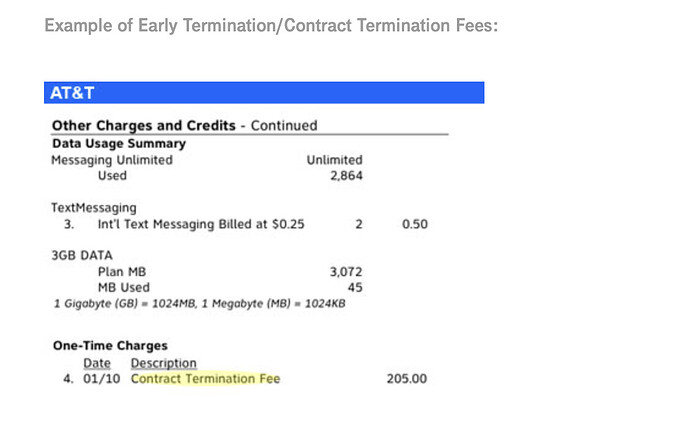This screenshot has height=437, width=690.
Task: Click the TextMessaging section label
Action: coord(94,208)
